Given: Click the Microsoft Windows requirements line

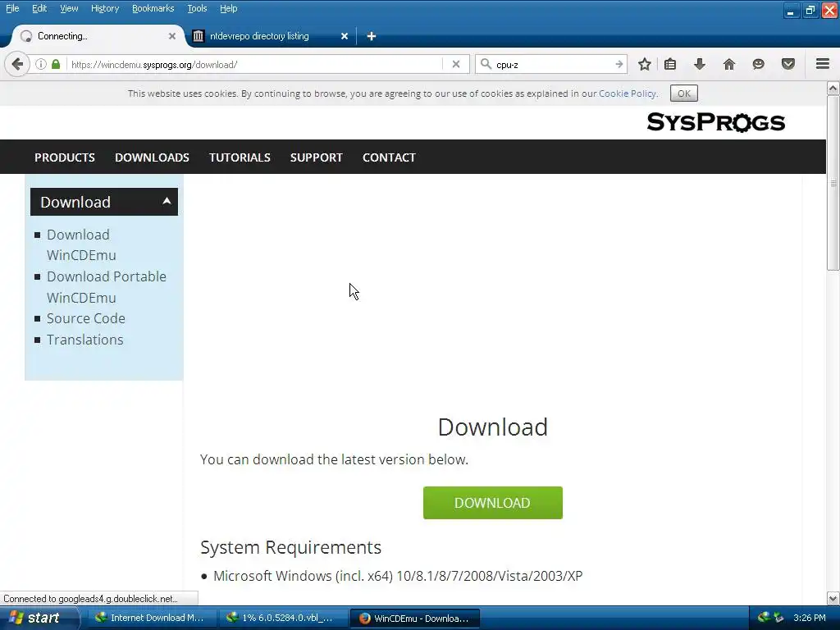Looking at the screenshot, I should 398,576.
